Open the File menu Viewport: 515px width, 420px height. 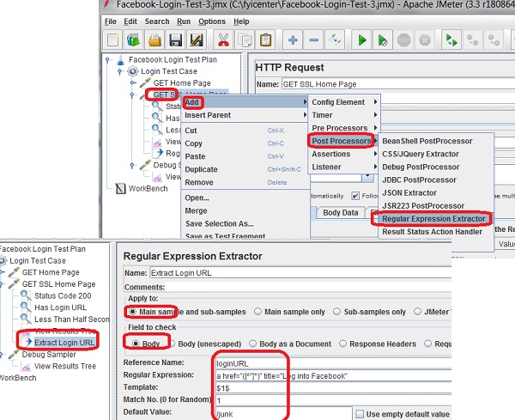tap(111, 21)
